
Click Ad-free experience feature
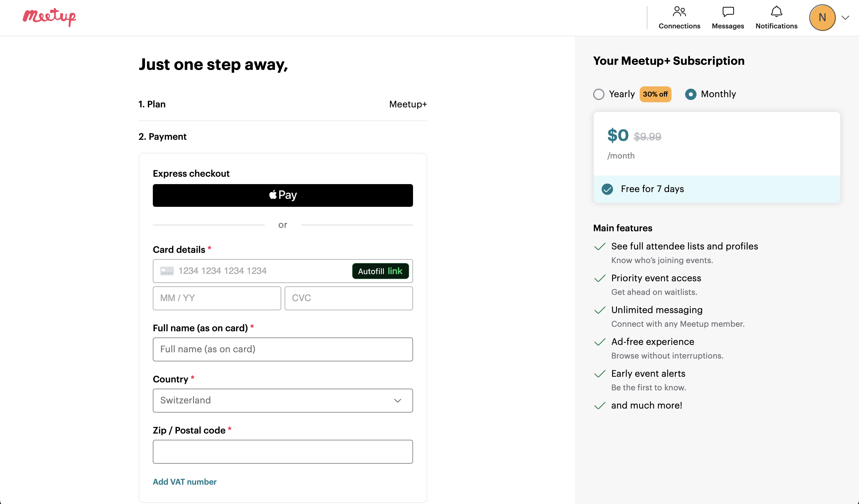[x=652, y=342]
